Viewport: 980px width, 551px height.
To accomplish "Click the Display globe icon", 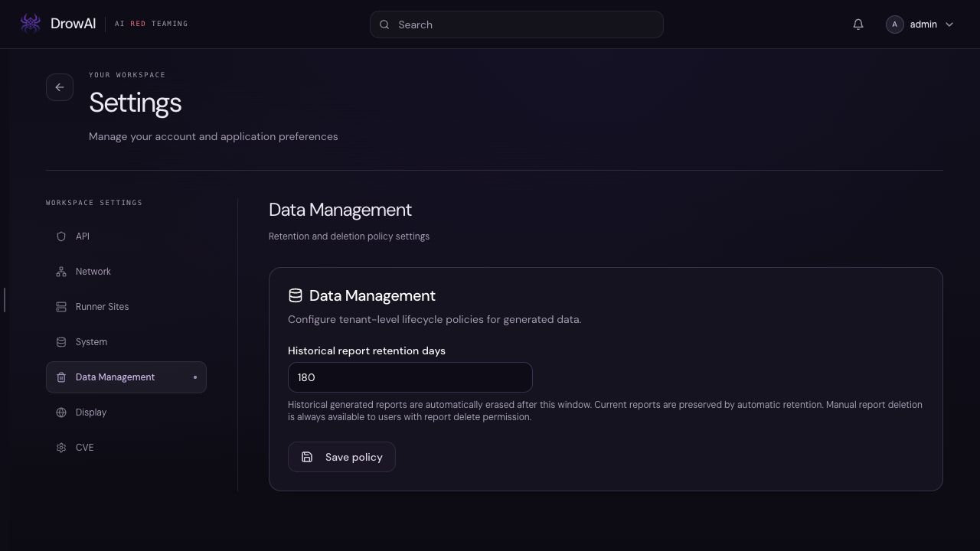I will click(61, 412).
